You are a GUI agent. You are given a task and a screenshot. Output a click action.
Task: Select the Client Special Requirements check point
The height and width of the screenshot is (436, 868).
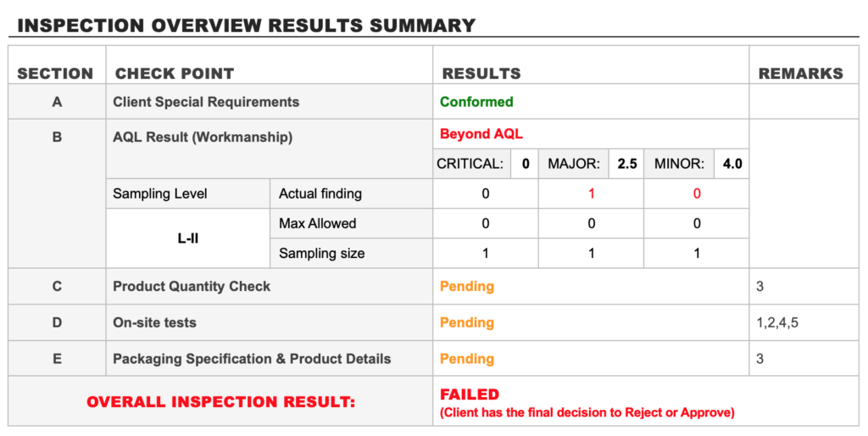pyautogui.click(x=206, y=102)
